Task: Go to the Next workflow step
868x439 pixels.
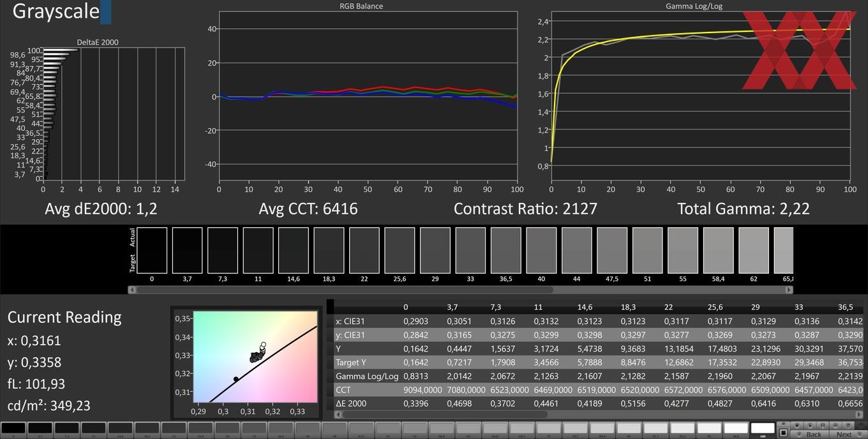Action: (x=843, y=434)
